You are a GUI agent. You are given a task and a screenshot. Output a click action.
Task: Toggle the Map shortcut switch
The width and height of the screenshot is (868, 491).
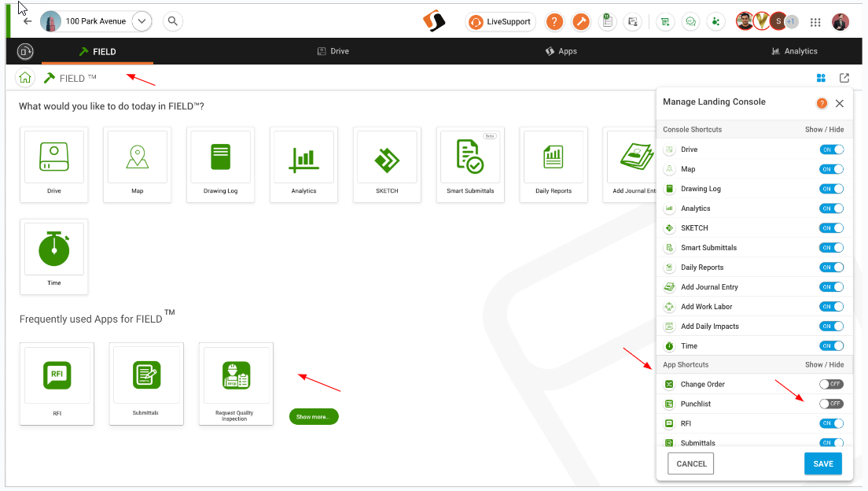(832, 169)
